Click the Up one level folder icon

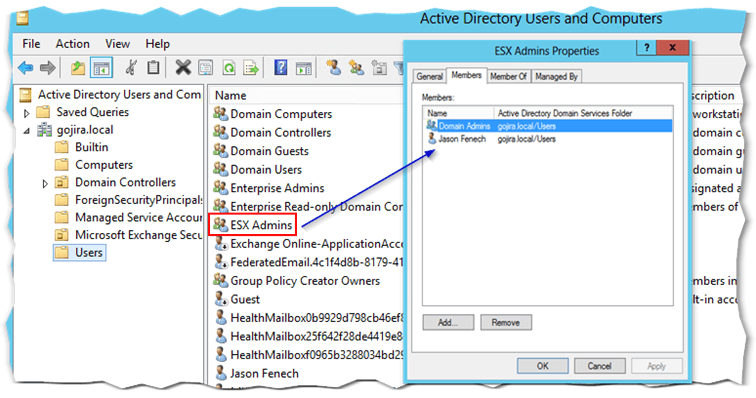click(x=78, y=68)
